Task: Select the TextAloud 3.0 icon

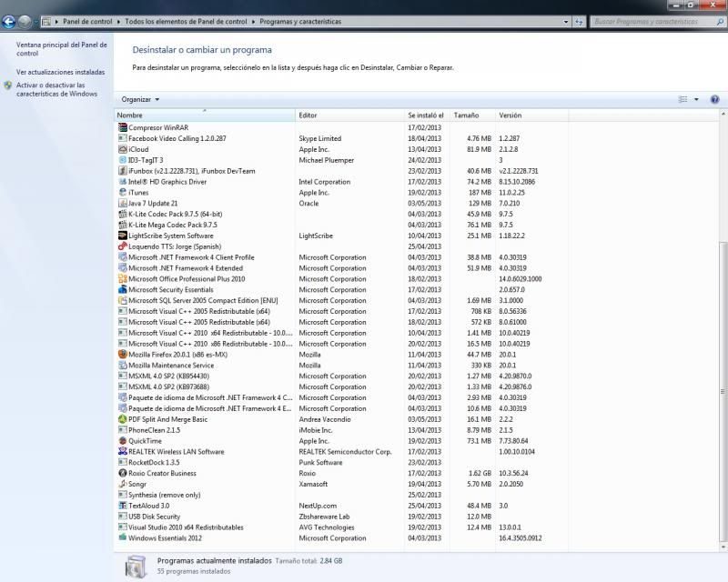Action: point(123,506)
